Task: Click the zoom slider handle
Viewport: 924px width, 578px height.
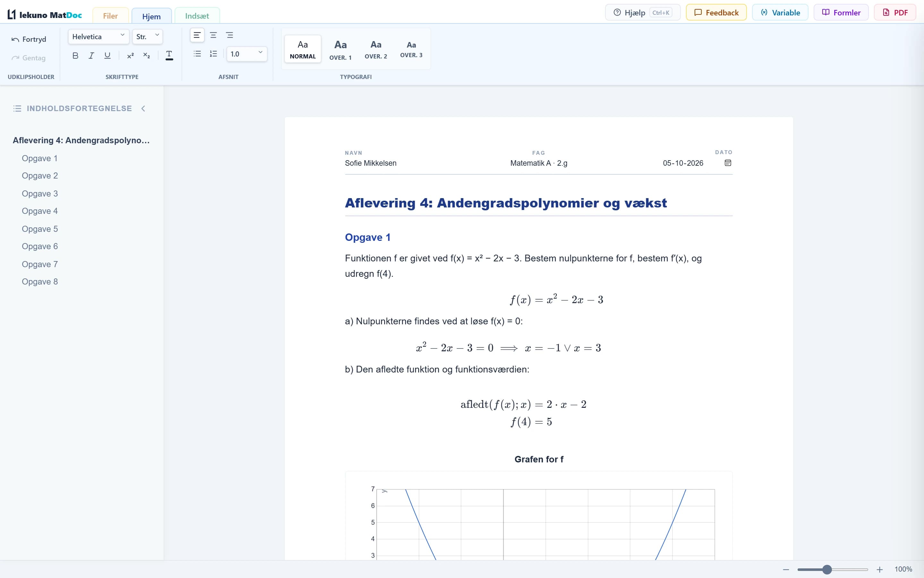Action: tap(827, 570)
